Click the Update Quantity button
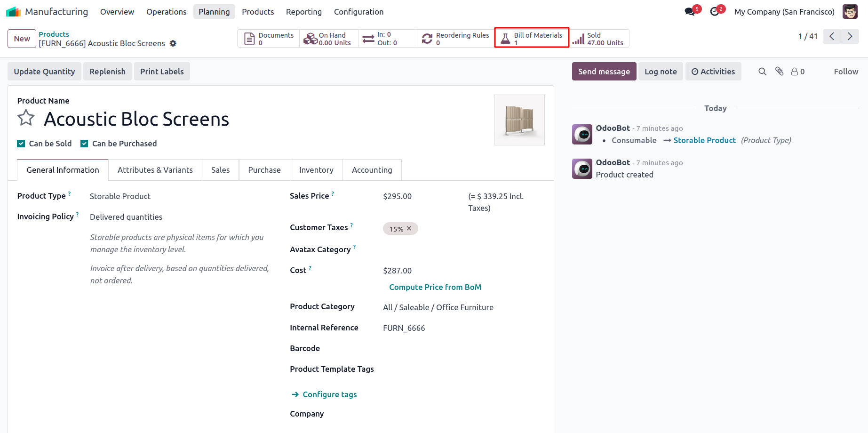This screenshot has height=433, width=868. pyautogui.click(x=44, y=72)
